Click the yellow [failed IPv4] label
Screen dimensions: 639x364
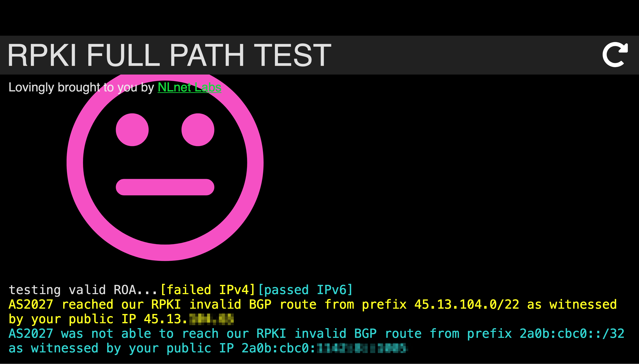point(208,290)
